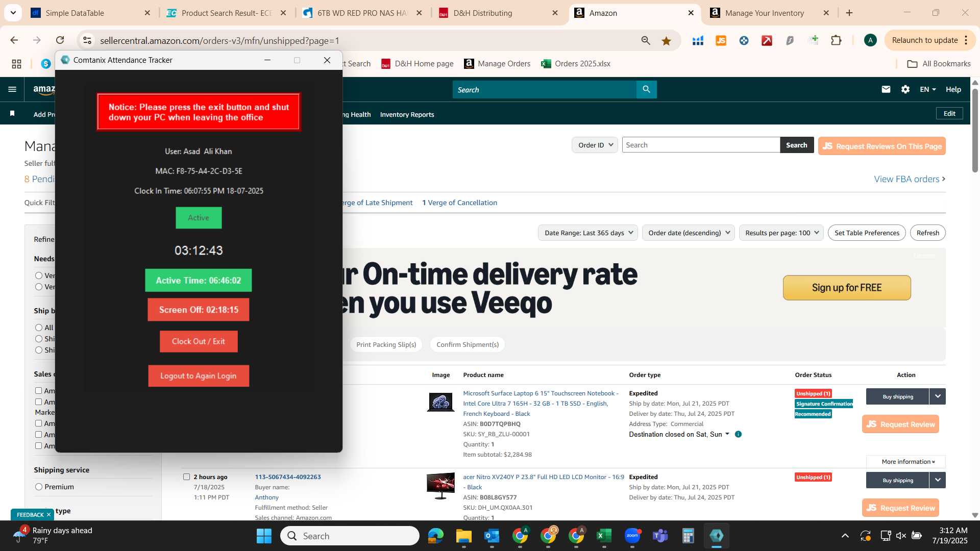The image size is (980, 551).
Task: Click the Seller Central mail envelope icon
Action: click(x=886, y=89)
